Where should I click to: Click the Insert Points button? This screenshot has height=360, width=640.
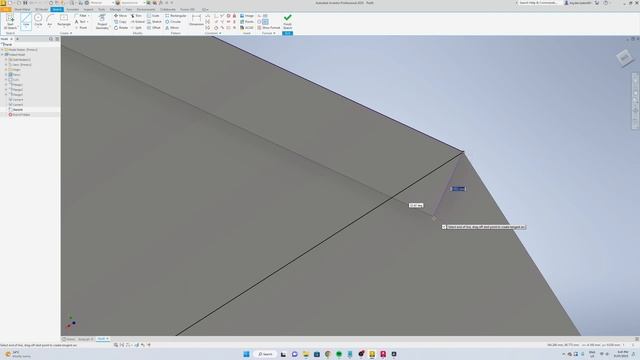(247, 22)
